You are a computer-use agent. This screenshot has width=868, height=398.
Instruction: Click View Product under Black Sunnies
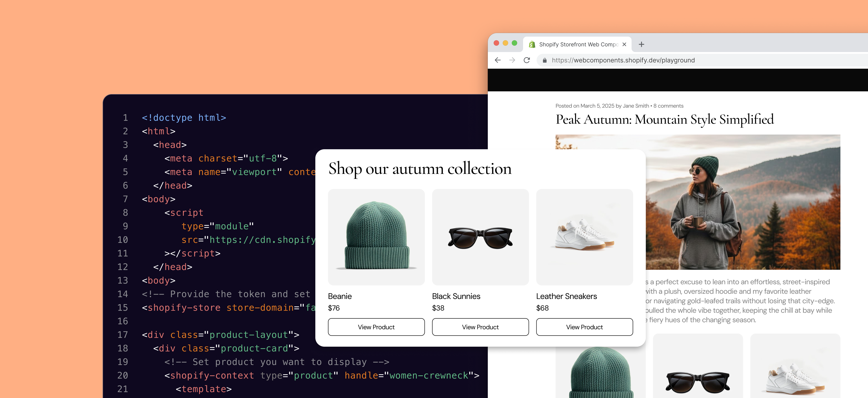tap(480, 327)
